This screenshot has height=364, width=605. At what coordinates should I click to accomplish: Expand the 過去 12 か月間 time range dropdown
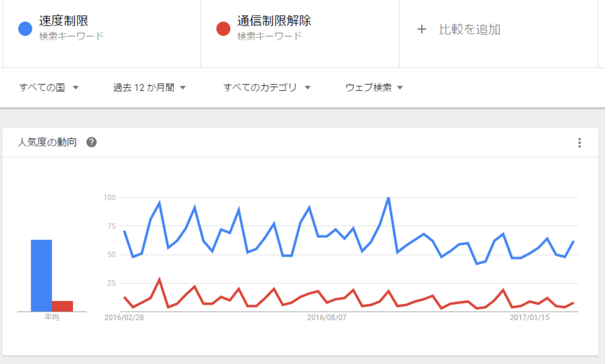click(x=149, y=87)
